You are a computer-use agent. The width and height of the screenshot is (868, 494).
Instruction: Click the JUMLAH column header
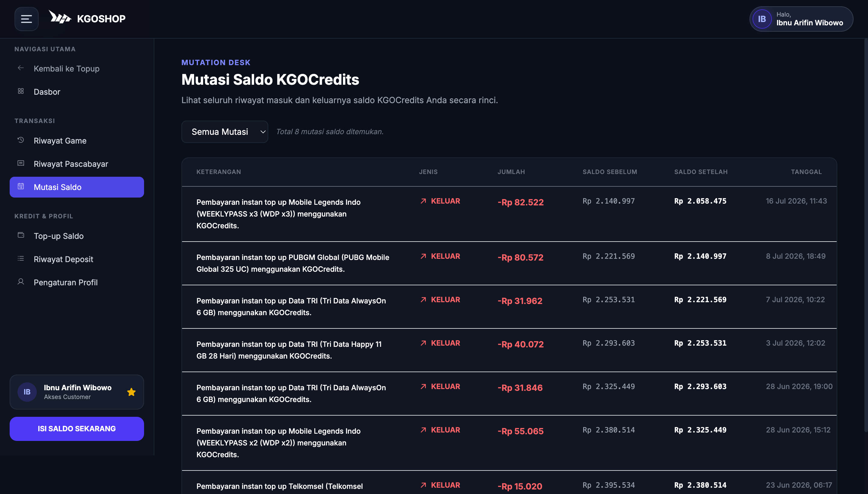[511, 172]
